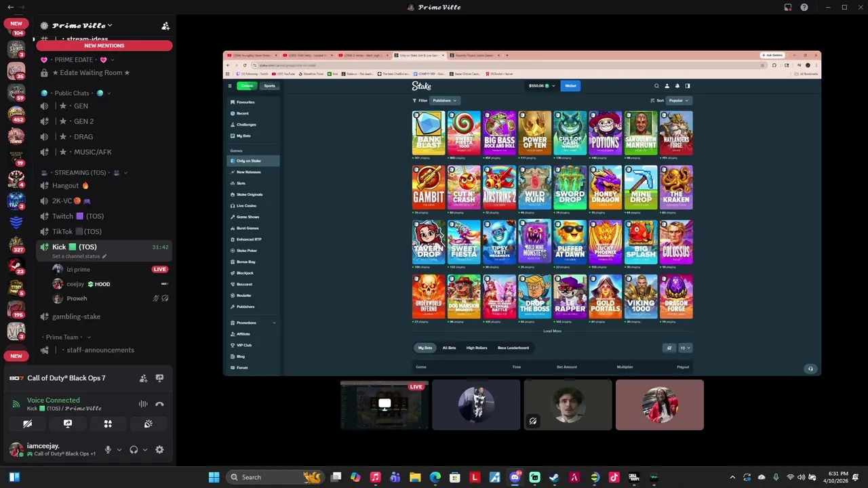Join the Hangout voice channel
The image size is (868, 488).
coord(104,186)
